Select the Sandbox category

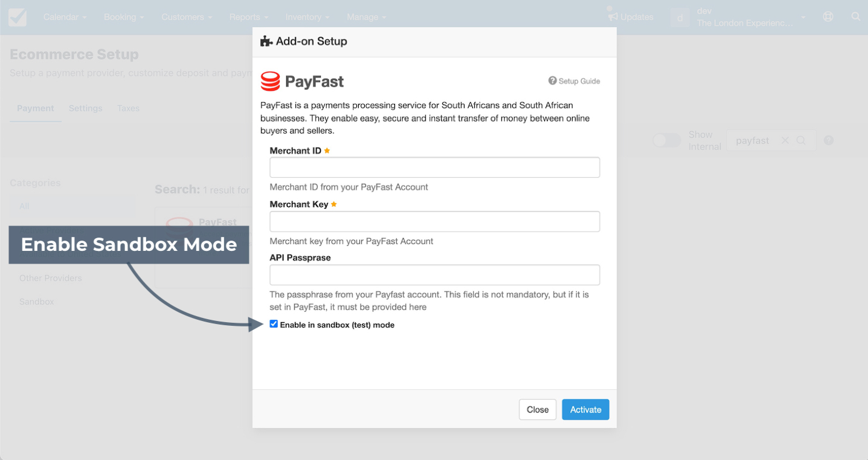click(37, 301)
